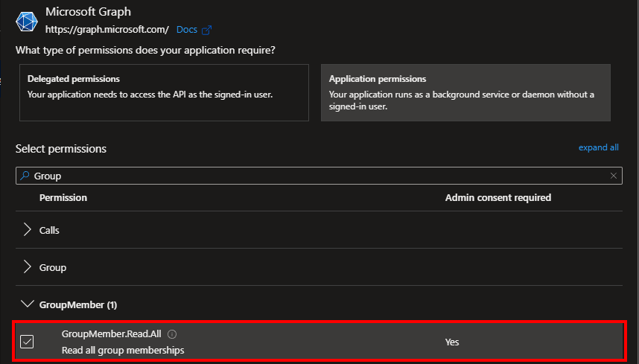Expand the Calls permission group chevron
This screenshot has width=639, height=364.
pos(28,230)
